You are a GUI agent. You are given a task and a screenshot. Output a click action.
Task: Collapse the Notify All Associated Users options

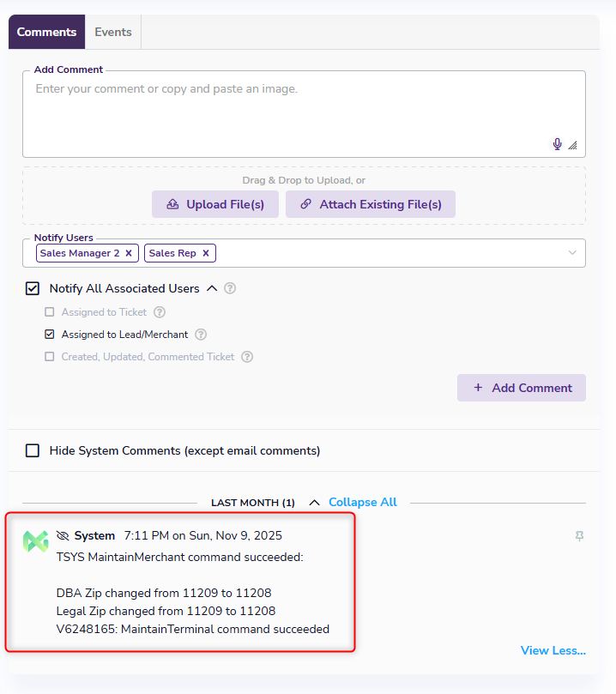[212, 288]
